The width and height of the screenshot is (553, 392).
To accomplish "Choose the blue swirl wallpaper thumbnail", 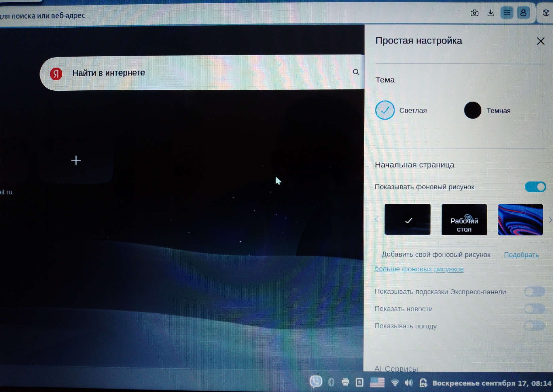I will (520, 220).
